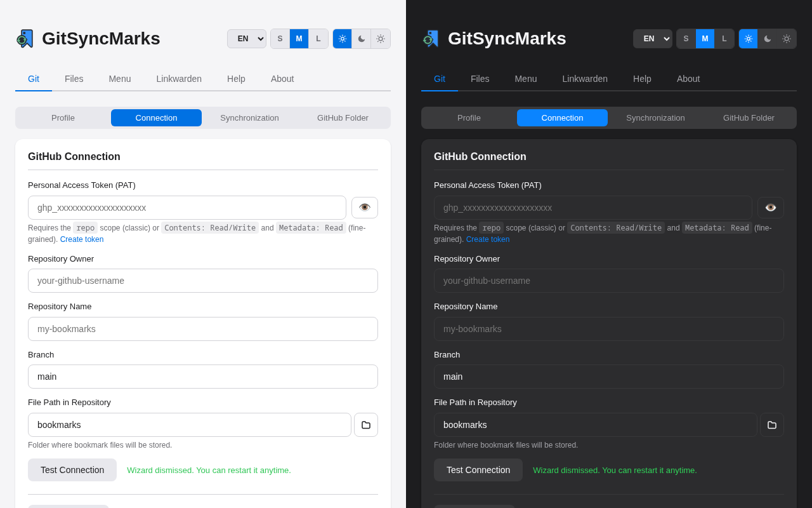Switch to the Files tab in the light panel
Viewport: 812px width, 508px height.
coord(74,79)
